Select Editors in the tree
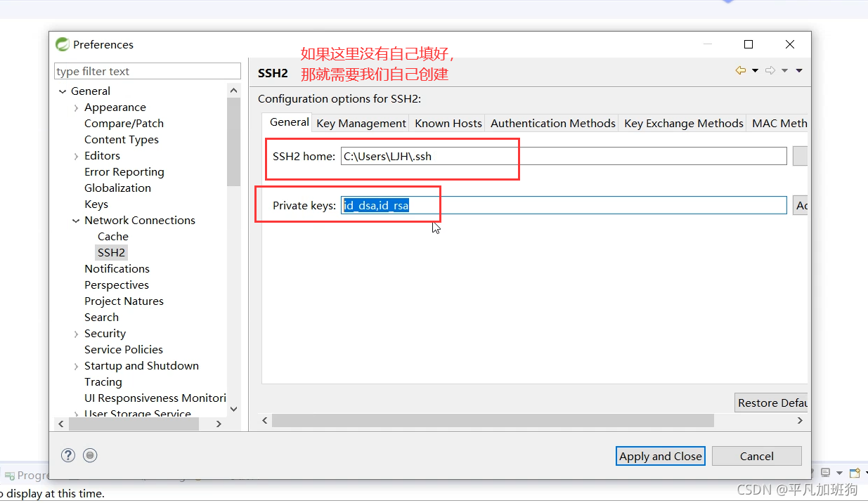 tap(102, 156)
